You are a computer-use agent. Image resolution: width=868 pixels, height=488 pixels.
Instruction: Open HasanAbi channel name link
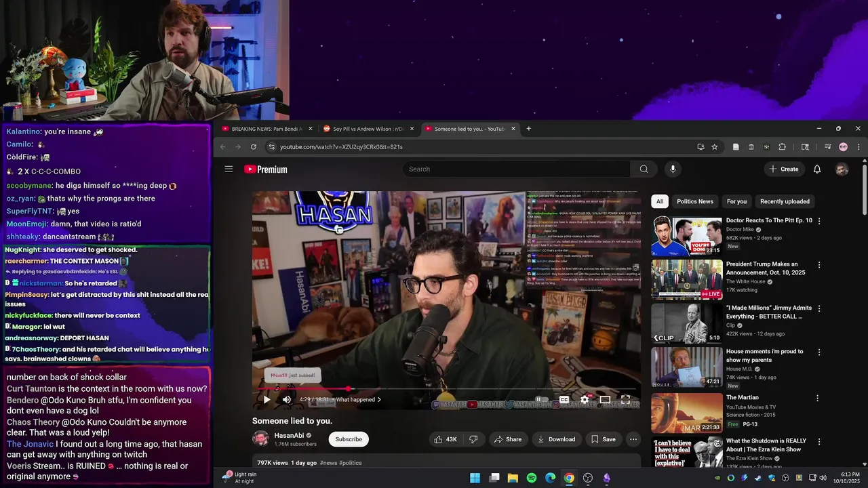click(289, 435)
